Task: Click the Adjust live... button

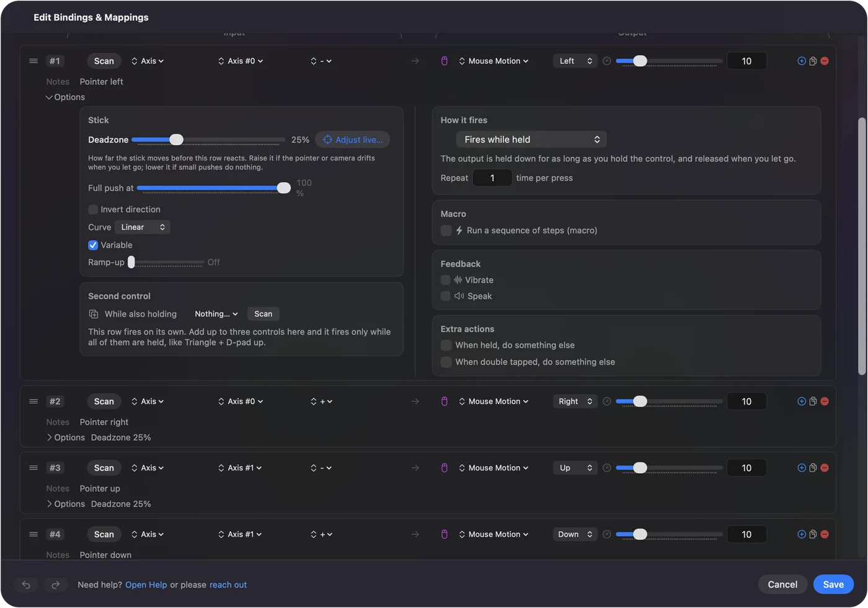Action: (x=353, y=140)
